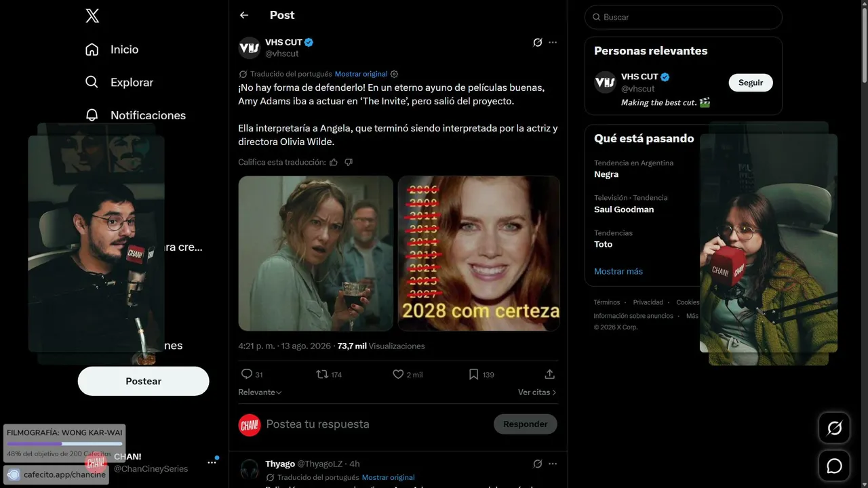The height and width of the screenshot is (488, 868).
Task: Open the Amy Adams meme image
Action: tap(479, 253)
